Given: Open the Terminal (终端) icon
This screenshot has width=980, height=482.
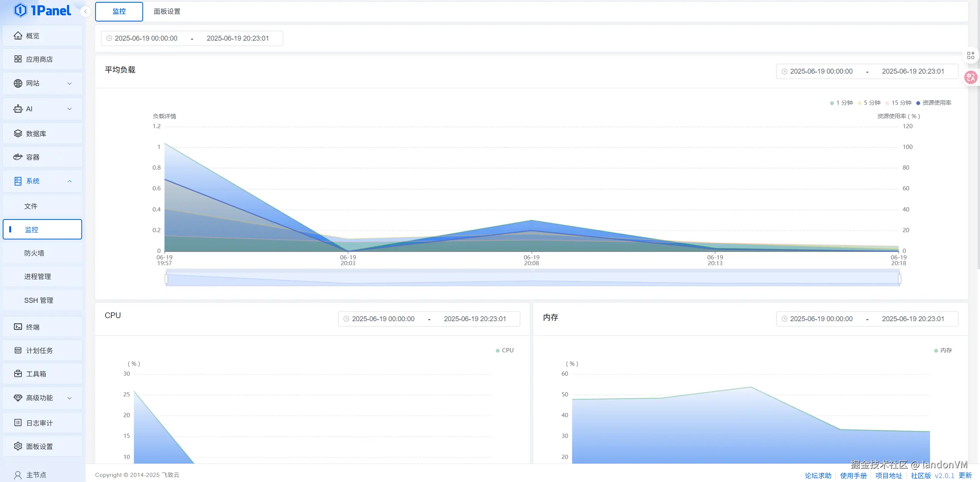Looking at the screenshot, I should tap(18, 327).
